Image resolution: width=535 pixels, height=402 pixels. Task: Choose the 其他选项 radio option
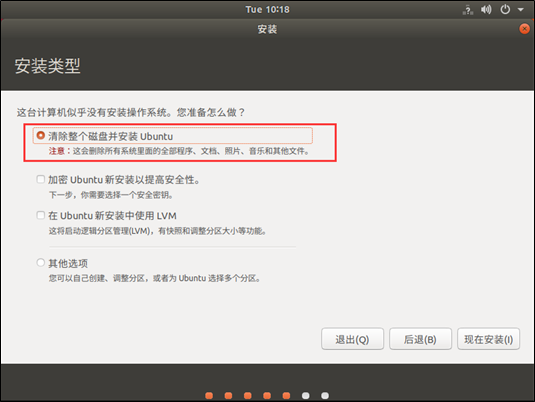click(x=41, y=262)
